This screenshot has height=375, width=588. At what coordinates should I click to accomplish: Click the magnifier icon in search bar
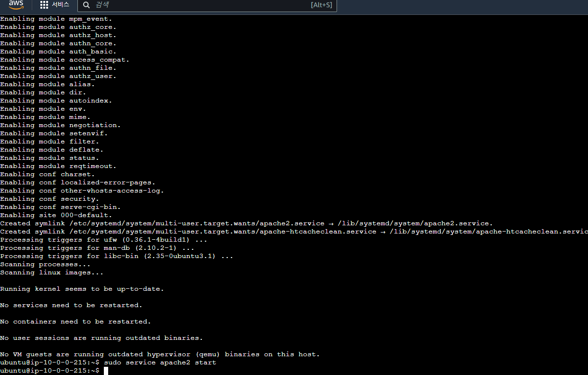pos(86,5)
